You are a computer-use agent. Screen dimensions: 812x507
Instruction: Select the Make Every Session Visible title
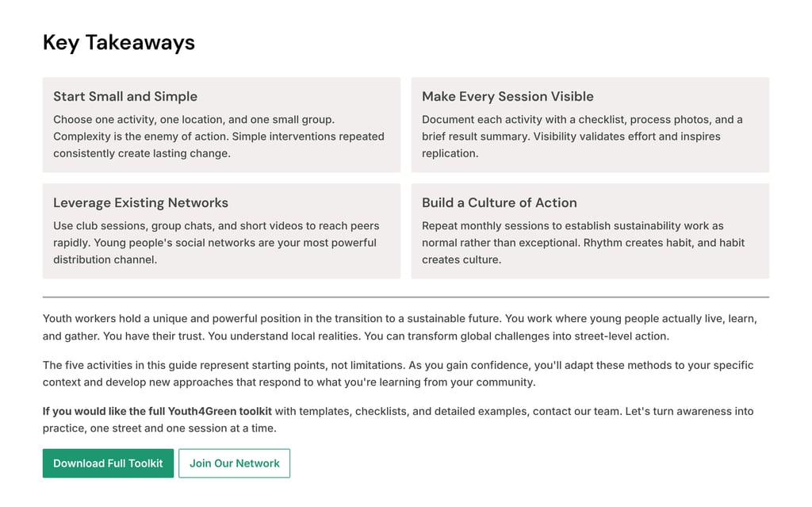[507, 97]
